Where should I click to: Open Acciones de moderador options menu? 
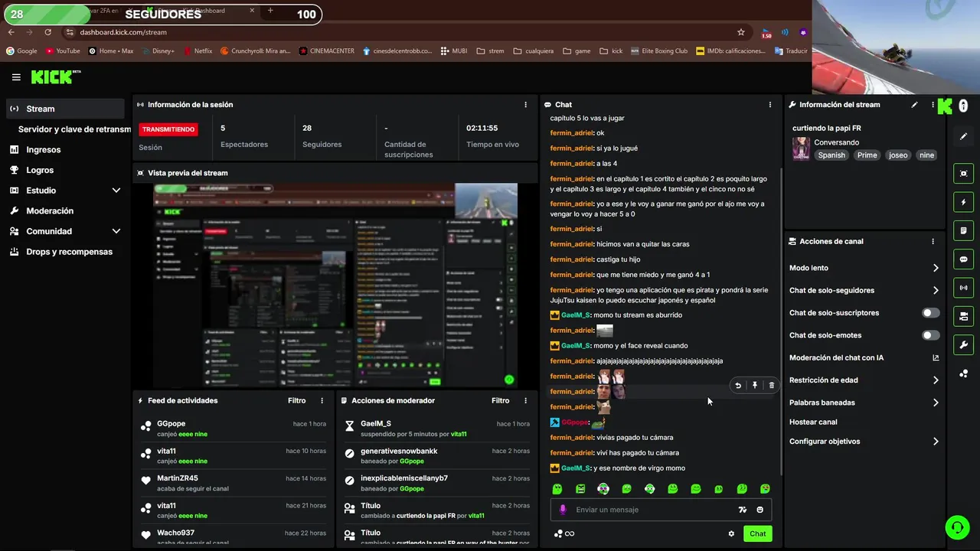(x=525, y=400)
